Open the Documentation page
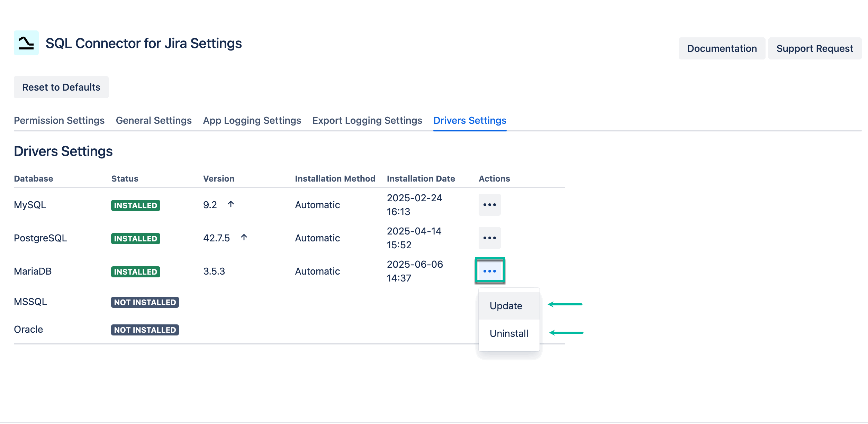Viewport: 868px width, 424px height. 722,48
